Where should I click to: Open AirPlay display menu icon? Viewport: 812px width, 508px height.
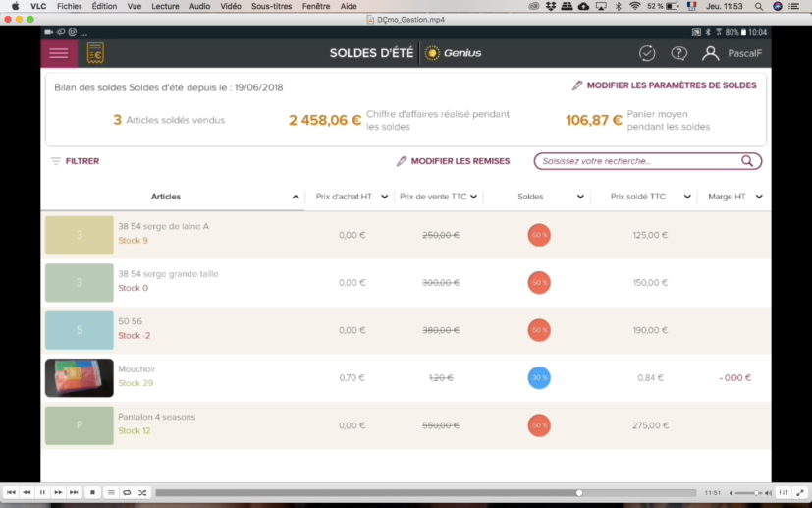click(601, 6)
